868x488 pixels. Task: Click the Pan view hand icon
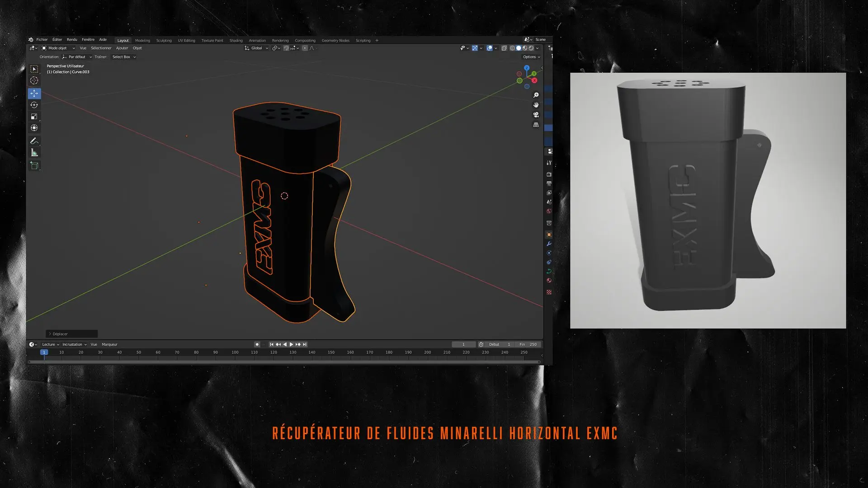pyautogui.click(x=536, y=105)
